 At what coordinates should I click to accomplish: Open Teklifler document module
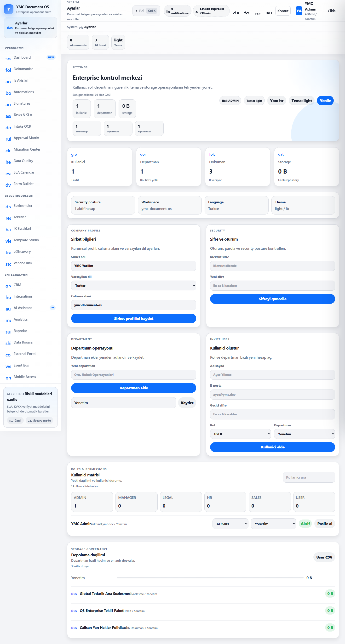[x=30, y=217]
